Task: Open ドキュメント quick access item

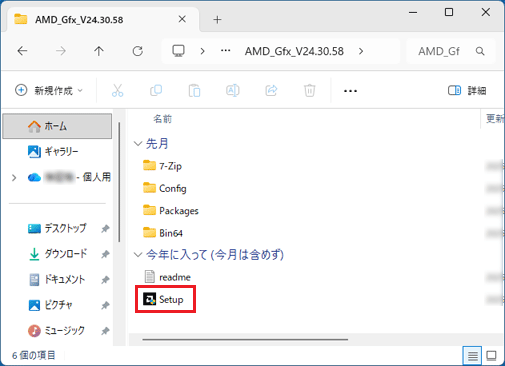Action: click(57, 279)
